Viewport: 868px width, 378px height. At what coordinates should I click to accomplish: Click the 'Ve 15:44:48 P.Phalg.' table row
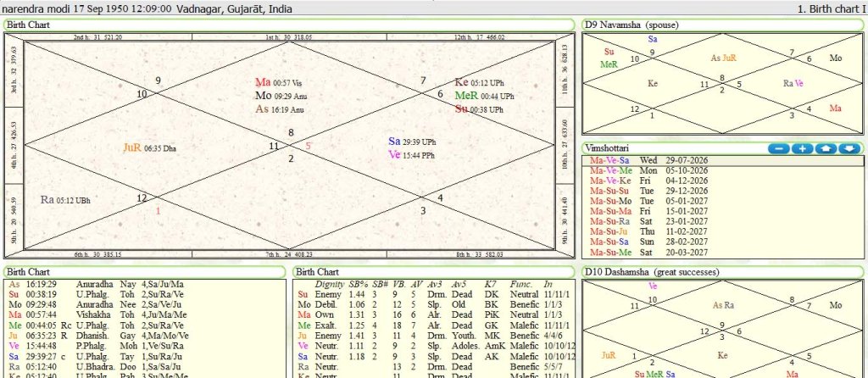coord(145,346)
